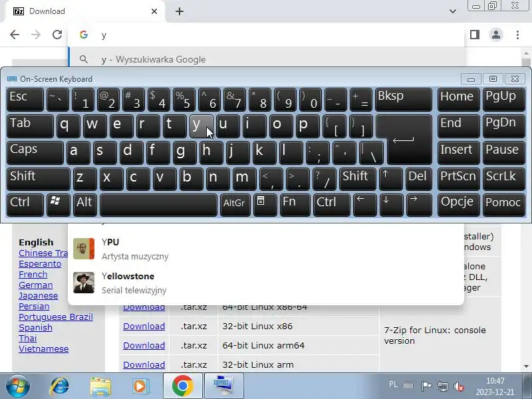The height and width of the screenshot is (399, 532).
Task: Click the PL language indicator in tray
Action: (x=393, y=384)
